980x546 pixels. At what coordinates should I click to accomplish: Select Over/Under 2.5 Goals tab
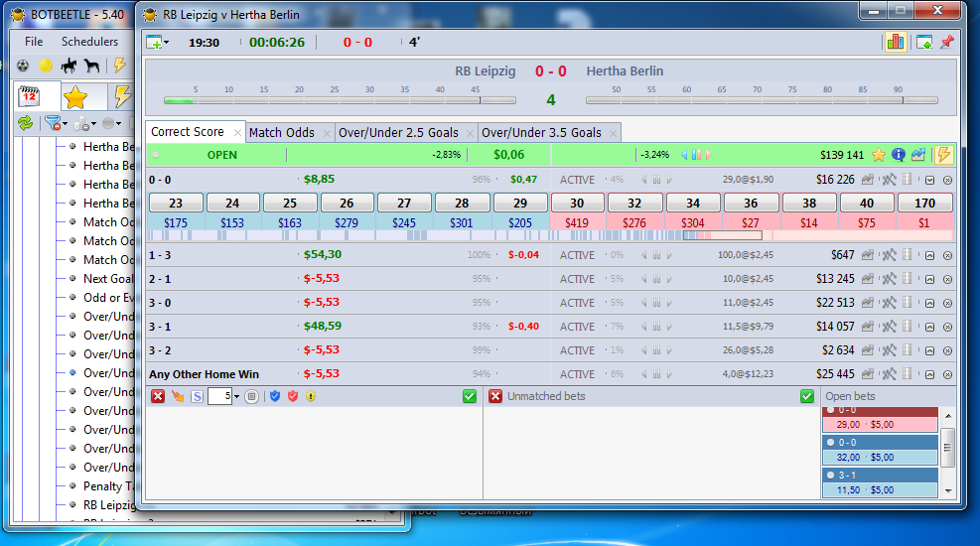tap(399, 132)
